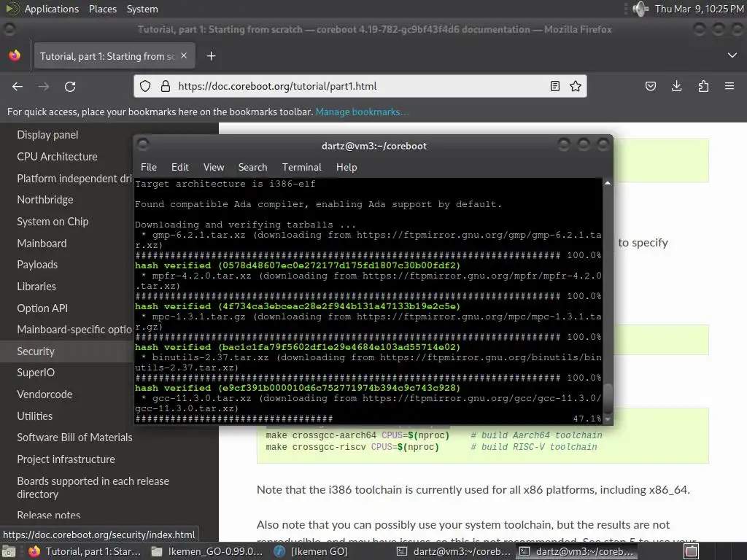
Task: Open the Applications menu
Action: 52,9
